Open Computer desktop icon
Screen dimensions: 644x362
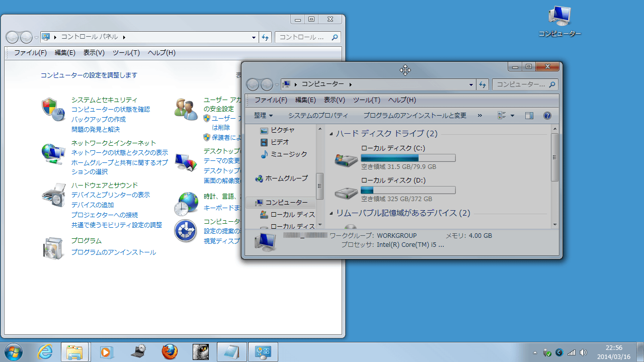(x=559, y=21)
